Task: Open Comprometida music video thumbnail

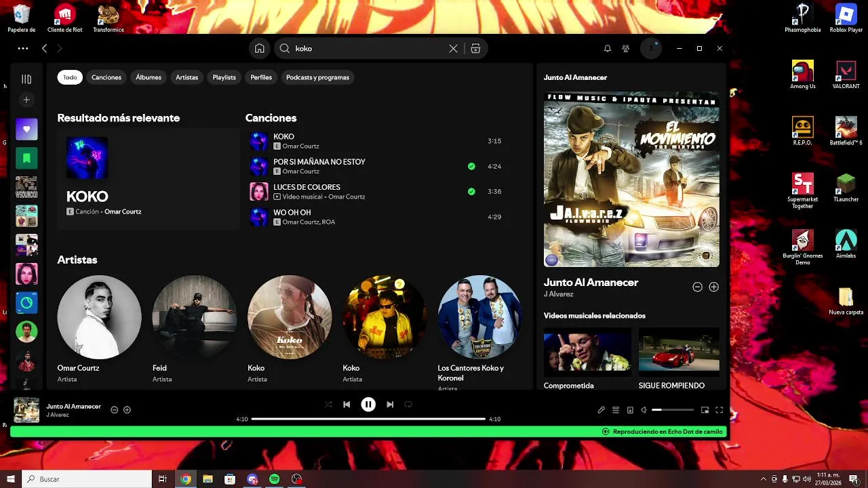Action: click(x=587, y=352)
